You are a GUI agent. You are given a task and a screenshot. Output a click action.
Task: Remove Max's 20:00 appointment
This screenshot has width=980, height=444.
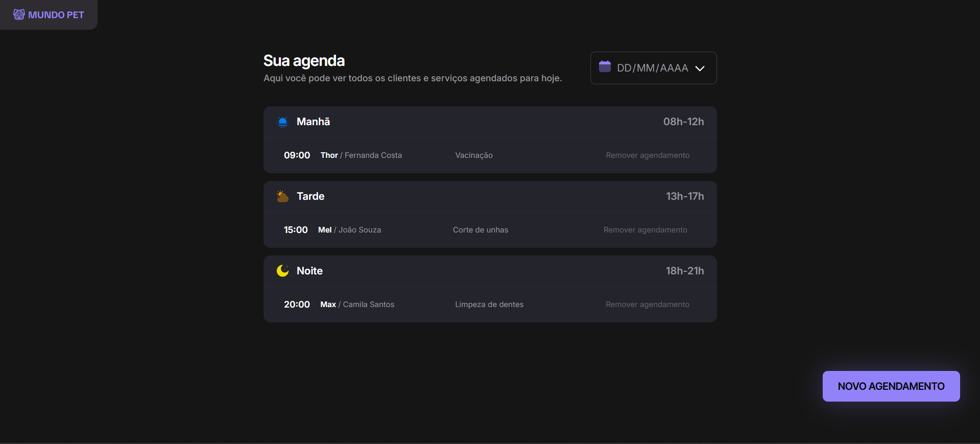tap(647, 305)
